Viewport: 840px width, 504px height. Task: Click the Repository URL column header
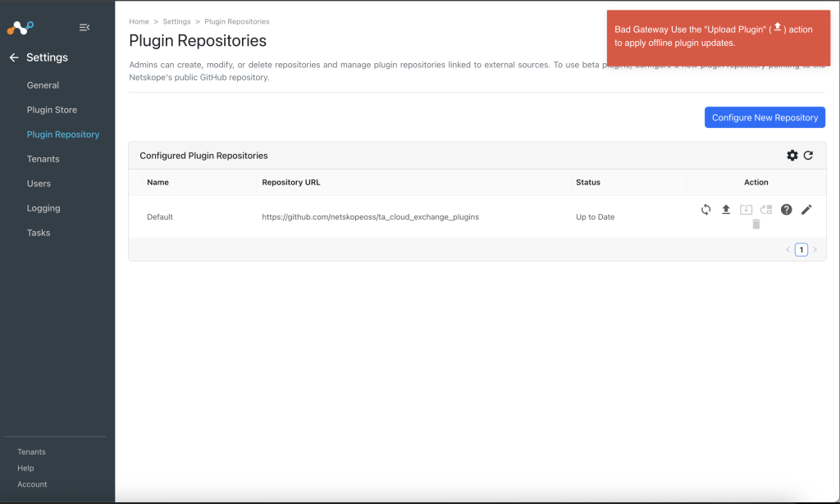tap(291, 182)
